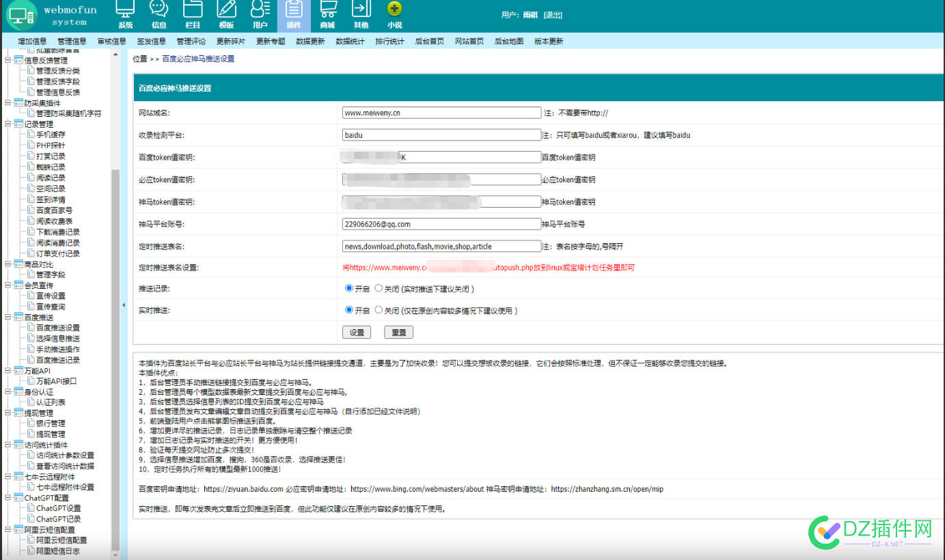Click the 信息反馈管理 folder icon in tree

18,60
